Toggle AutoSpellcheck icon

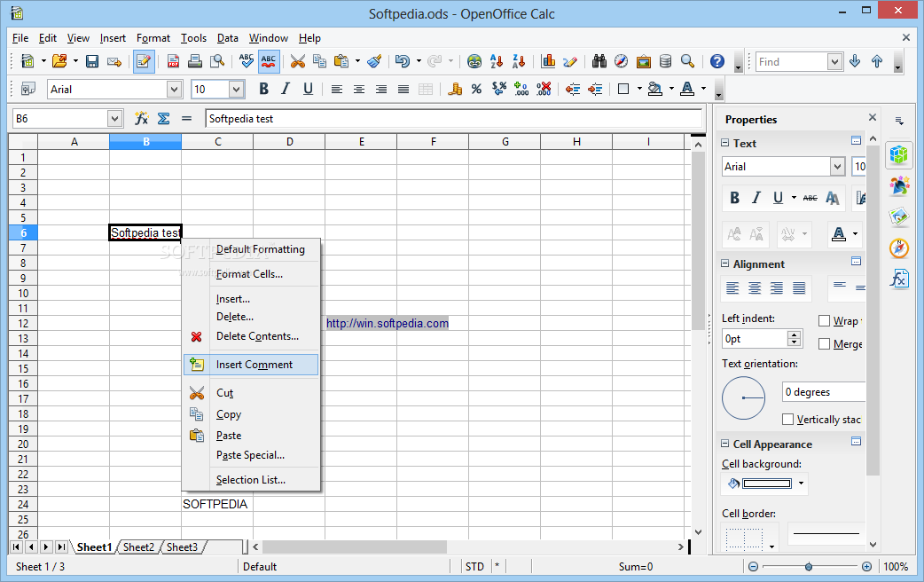(269, 61)
